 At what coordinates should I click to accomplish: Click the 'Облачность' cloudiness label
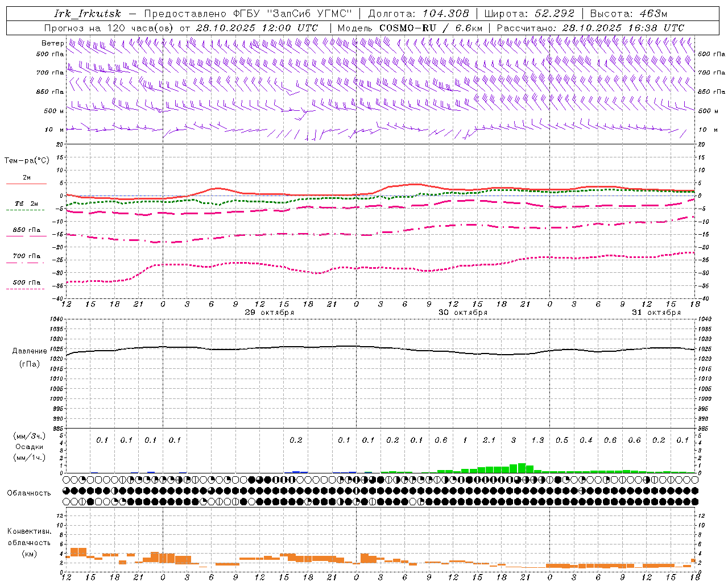[x=29, y=493]
